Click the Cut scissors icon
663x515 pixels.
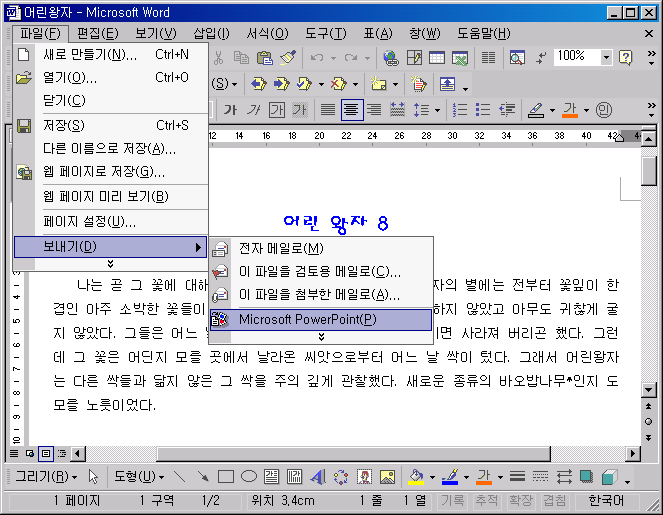[218, 58]
